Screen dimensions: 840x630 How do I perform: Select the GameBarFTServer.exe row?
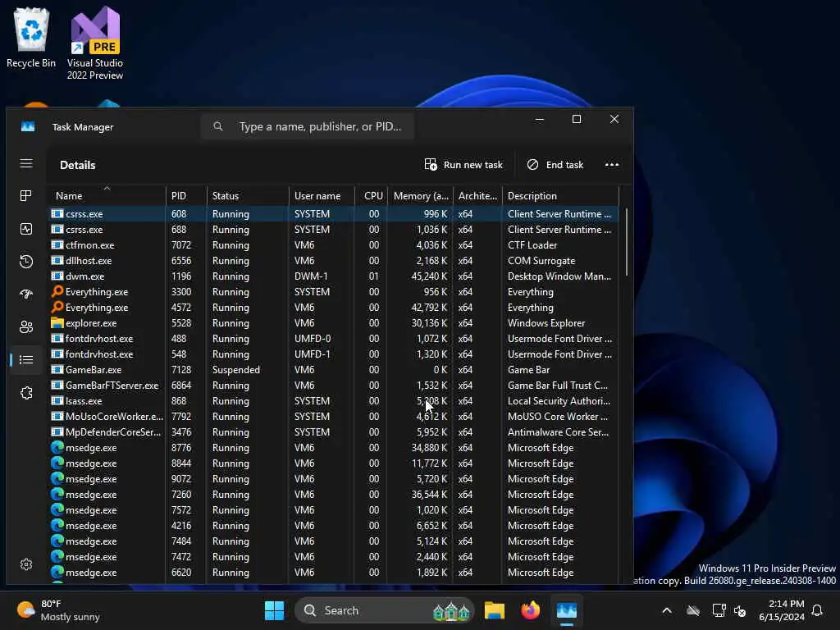pos(333,386)
